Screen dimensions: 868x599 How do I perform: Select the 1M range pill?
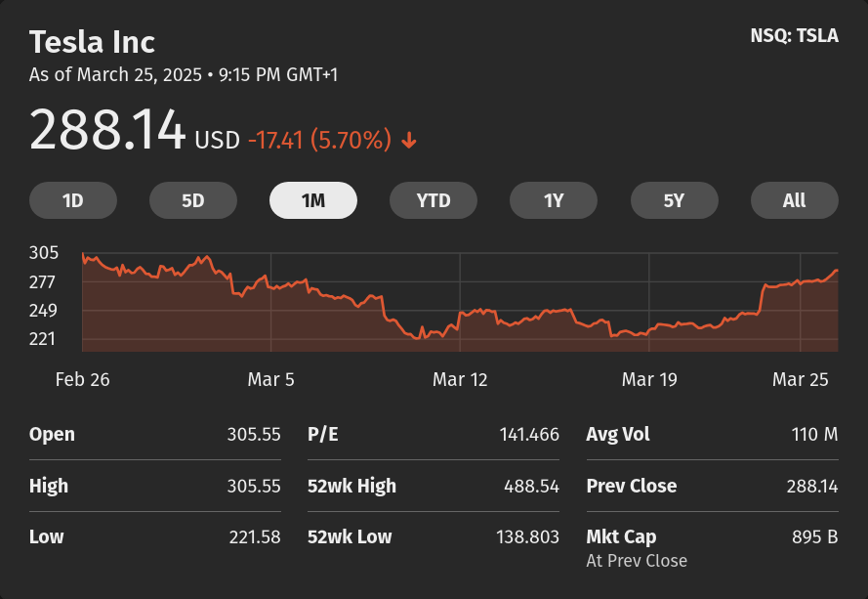tap(313, 200)
